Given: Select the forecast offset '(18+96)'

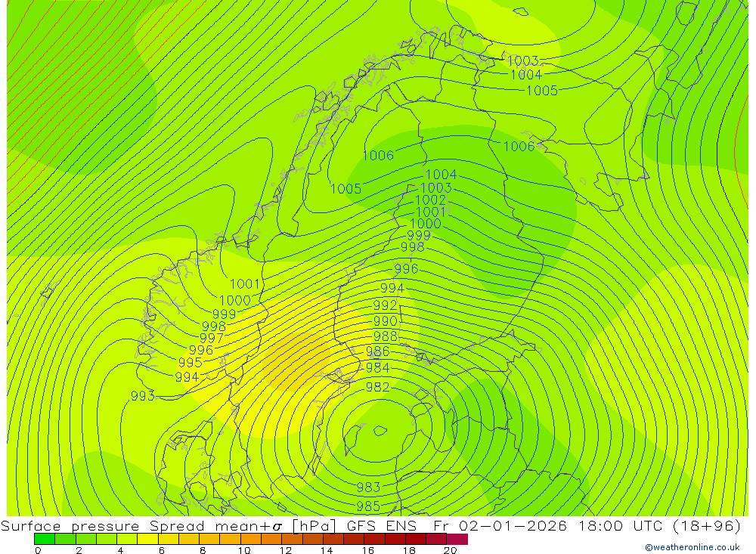Looking at the screenshot, I should click(x=705, y=525).
